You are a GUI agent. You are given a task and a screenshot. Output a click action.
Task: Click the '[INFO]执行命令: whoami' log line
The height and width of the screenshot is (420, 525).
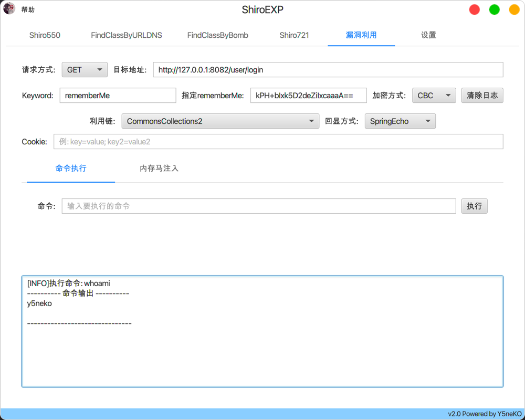69,283
